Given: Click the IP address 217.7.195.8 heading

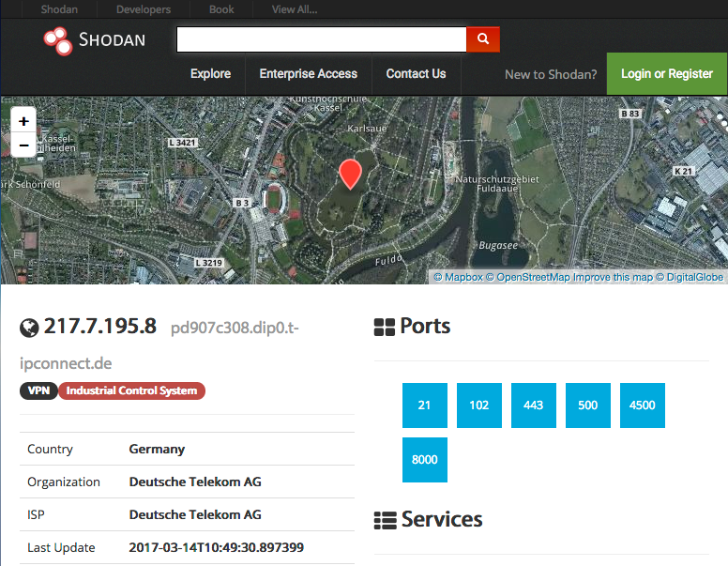Looking at the screenshot, I should [100, 327].
